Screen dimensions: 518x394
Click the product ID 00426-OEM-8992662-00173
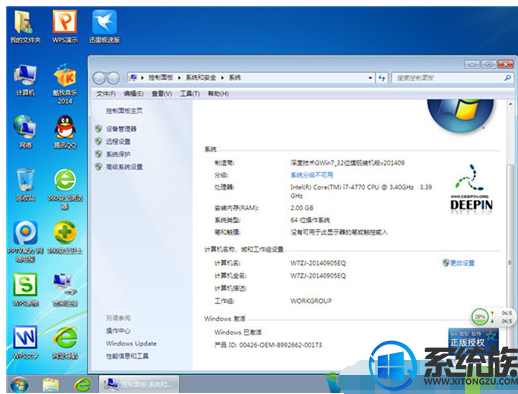click(x=281, y=345)
